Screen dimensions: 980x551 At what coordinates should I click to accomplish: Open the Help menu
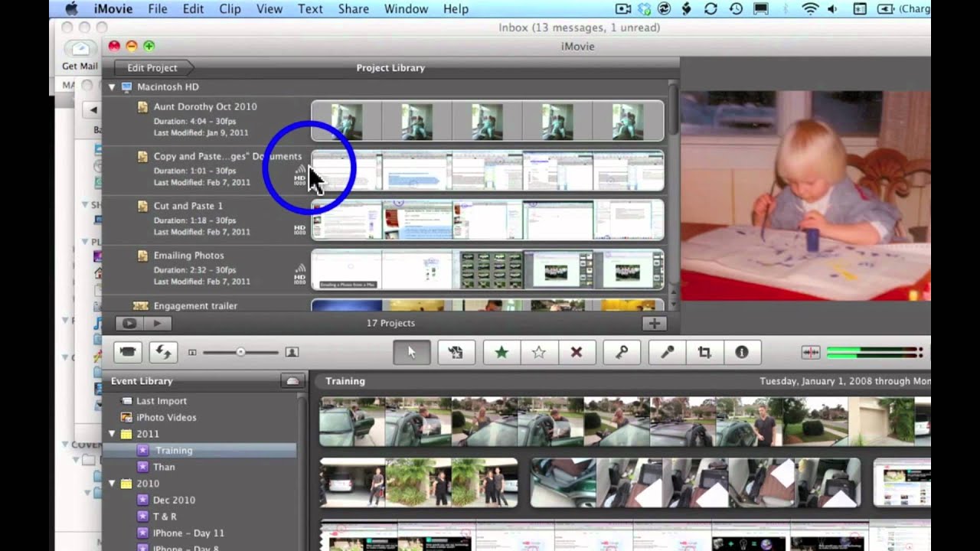(456, 9)
